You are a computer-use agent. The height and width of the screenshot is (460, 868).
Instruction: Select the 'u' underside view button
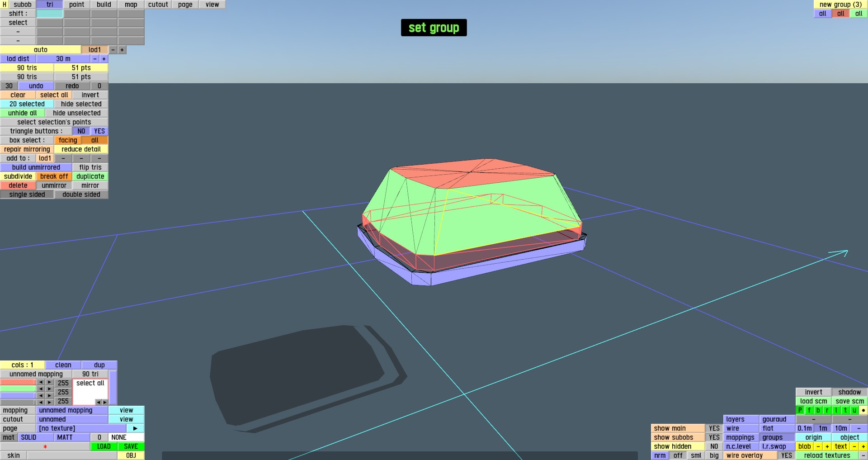[854, 410]
